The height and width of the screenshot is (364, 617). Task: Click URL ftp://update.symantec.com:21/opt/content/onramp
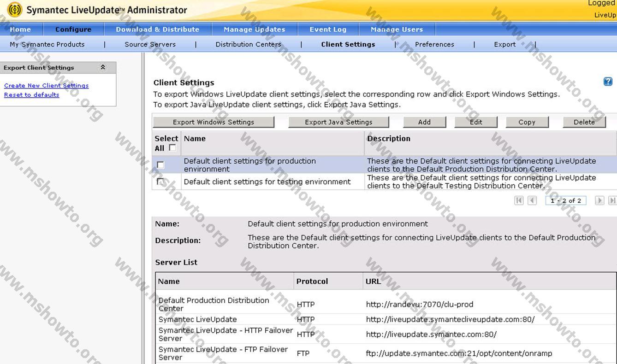tap(459, 353)
